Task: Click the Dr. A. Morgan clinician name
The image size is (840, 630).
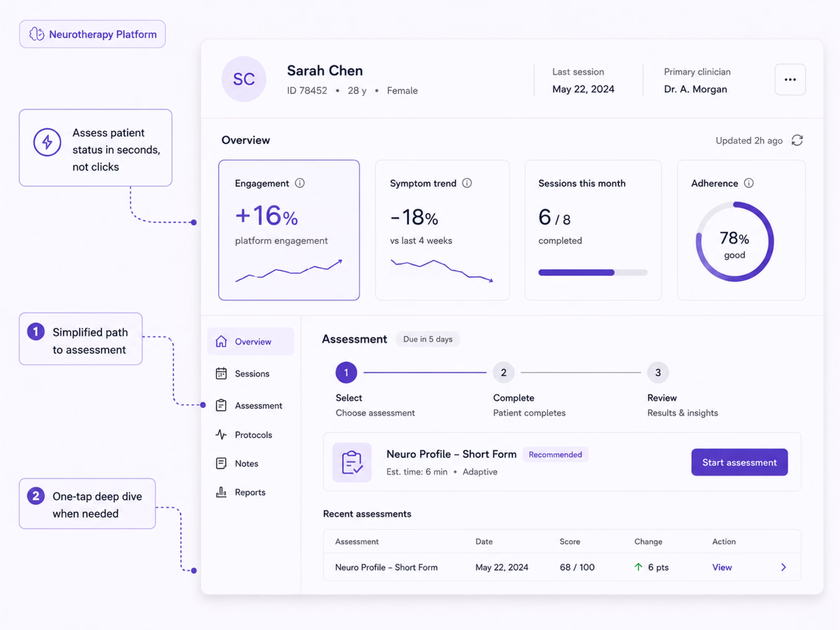Action: click(695, 89)
